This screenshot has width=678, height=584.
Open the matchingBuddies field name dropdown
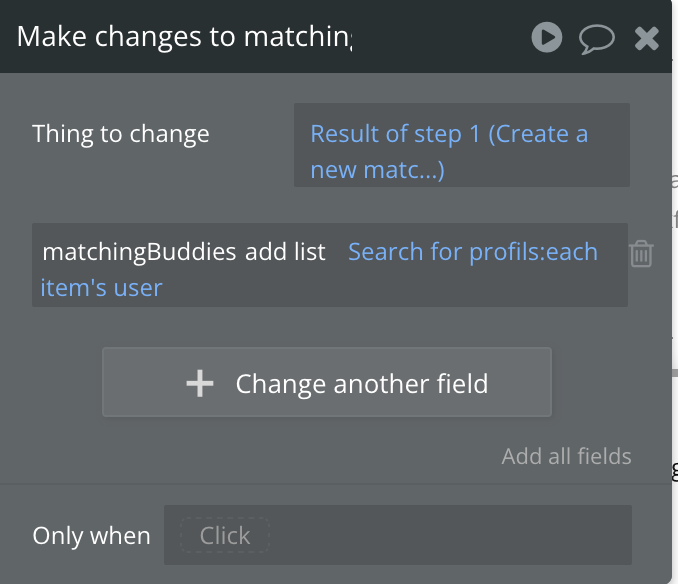coord(139,252)
